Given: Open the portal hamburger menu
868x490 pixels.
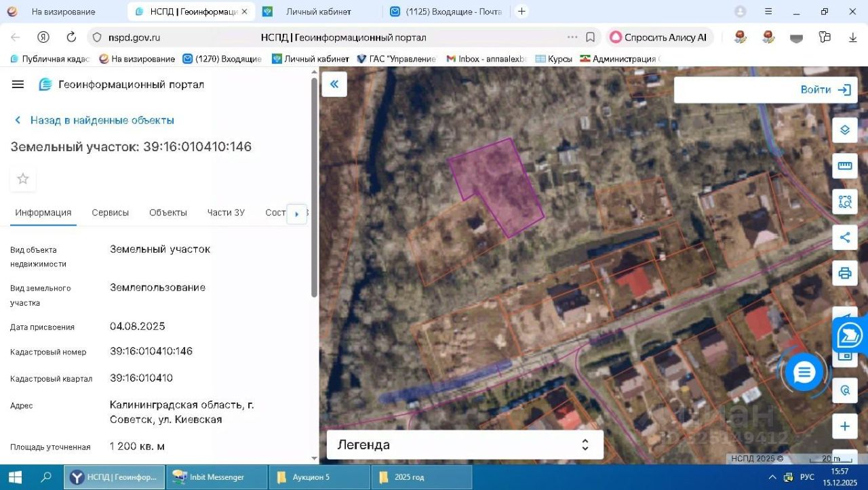Looking at the screenshot, I should 18,84.
